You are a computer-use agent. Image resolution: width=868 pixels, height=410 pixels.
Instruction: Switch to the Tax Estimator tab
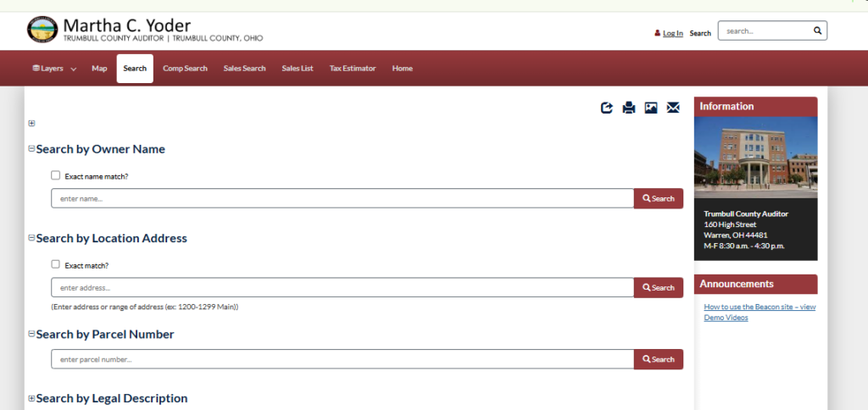(x=353, y=69)
